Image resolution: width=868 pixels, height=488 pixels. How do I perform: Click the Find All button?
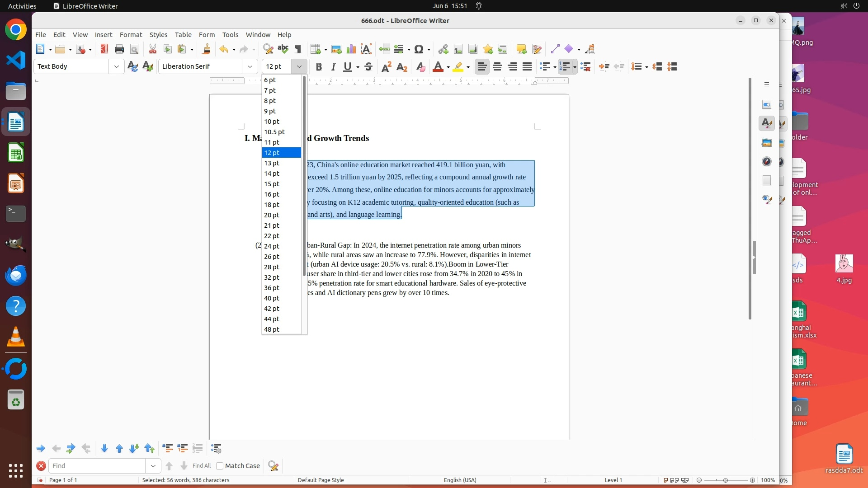pos(201,466)
